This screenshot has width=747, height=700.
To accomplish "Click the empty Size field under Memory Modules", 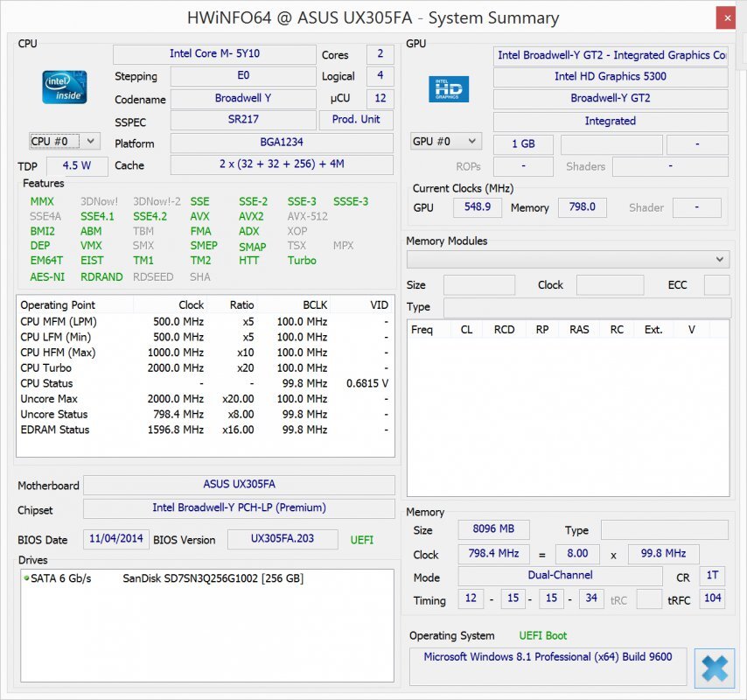I will click(x=479, y=285).
